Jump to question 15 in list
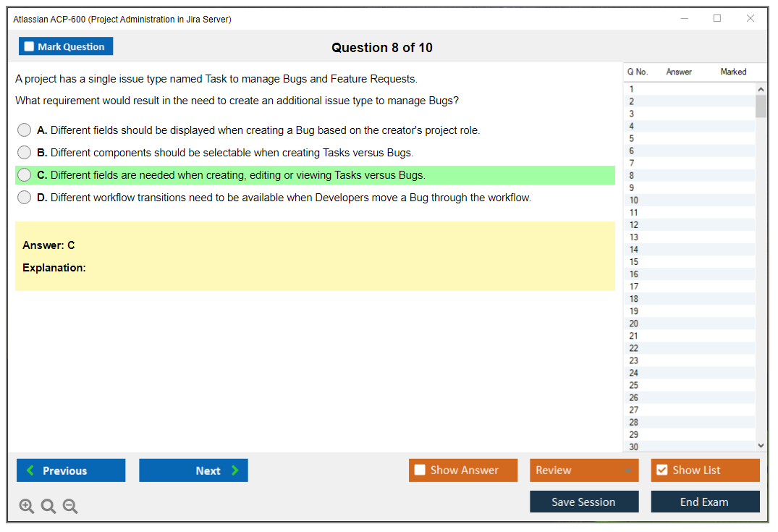The height and width of the screenshot is (532, 778). point(634,262)
